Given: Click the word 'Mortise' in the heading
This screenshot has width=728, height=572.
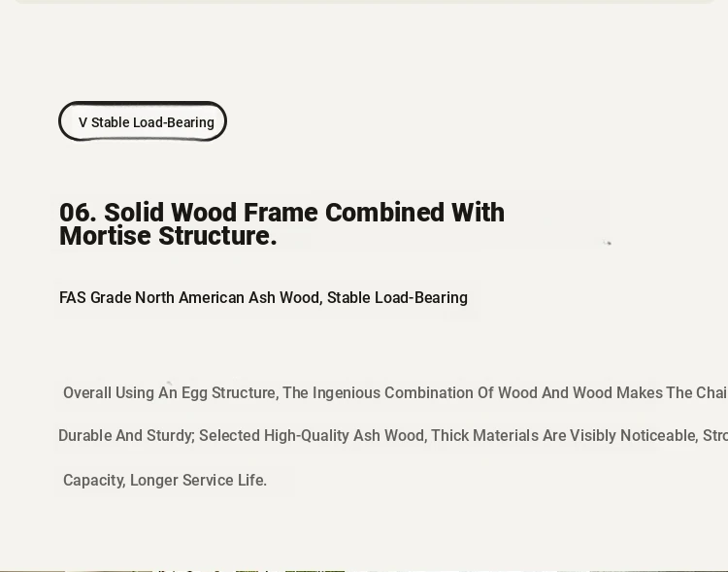Looking at the screenshot, I should 106,236.
